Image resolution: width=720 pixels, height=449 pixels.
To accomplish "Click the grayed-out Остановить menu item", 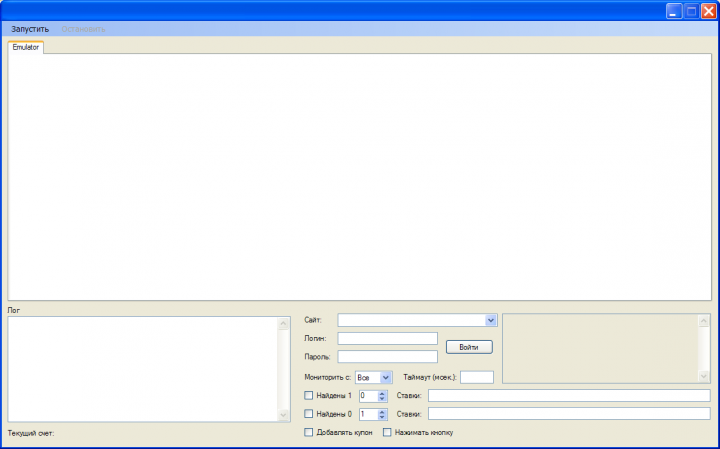I will [x=83, y=29].
